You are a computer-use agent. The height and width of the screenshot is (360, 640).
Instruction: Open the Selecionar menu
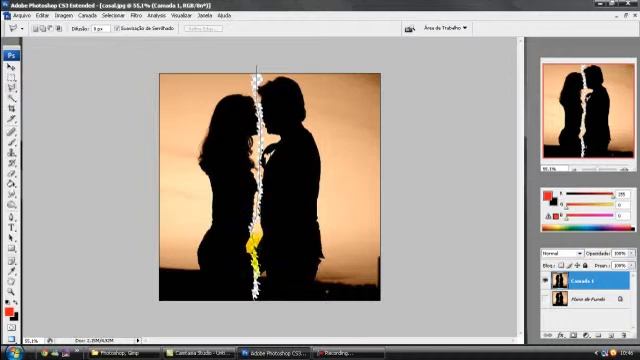pos(113,16)
